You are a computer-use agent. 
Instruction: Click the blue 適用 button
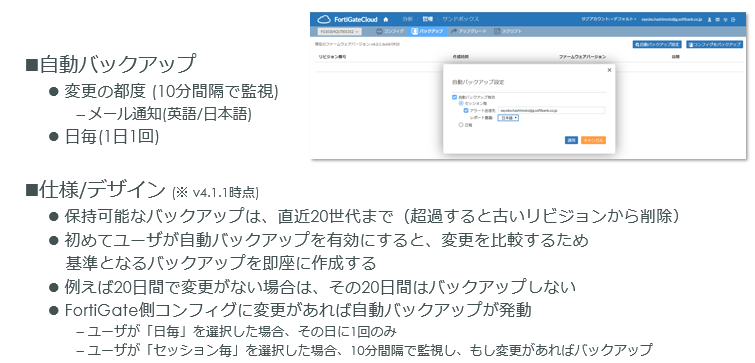point(572,140)
